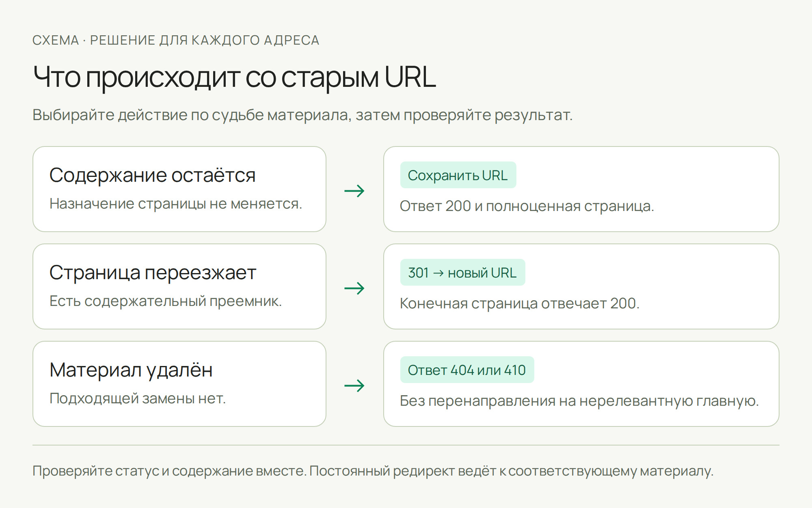Select the "Материал удалён" card heading

tap(131, 370)
